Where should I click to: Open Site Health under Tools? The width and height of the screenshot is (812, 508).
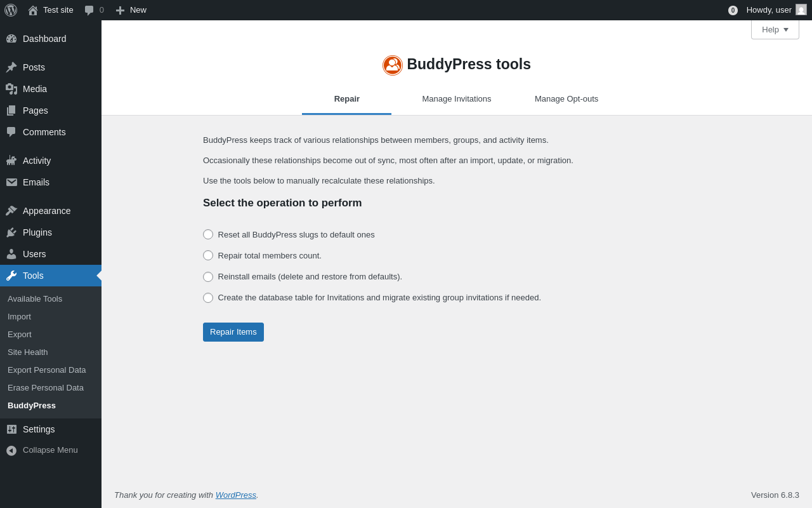(x=28, y=352)
